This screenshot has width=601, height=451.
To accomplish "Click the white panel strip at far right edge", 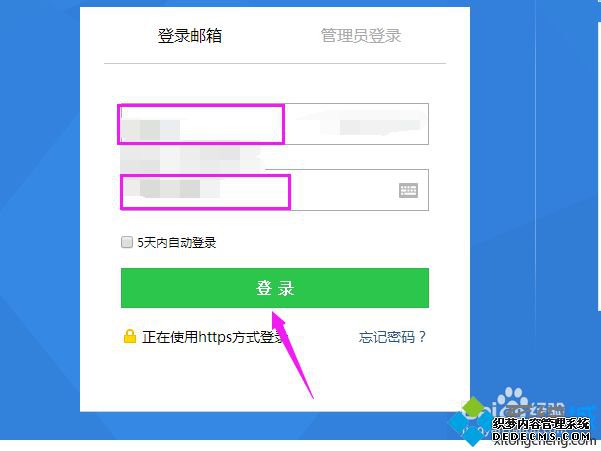I will click(x=599, y=167).
